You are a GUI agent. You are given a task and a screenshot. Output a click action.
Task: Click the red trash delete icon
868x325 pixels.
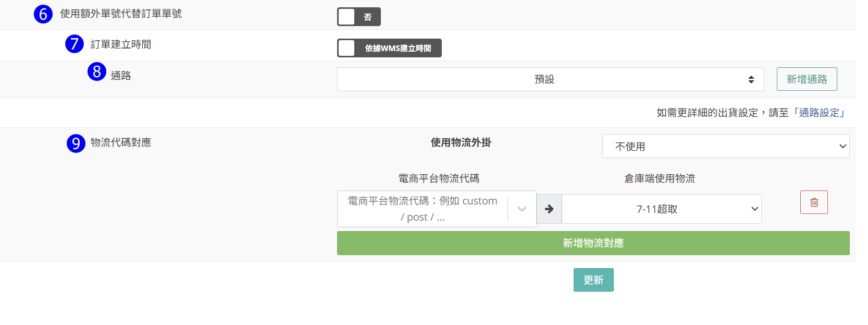814,202
